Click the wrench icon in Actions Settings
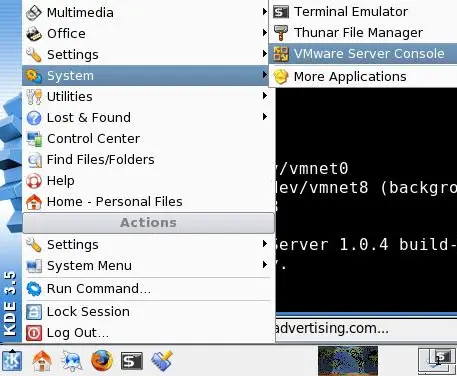The height and width of the screenshot is (376, 457). point(34,245)
